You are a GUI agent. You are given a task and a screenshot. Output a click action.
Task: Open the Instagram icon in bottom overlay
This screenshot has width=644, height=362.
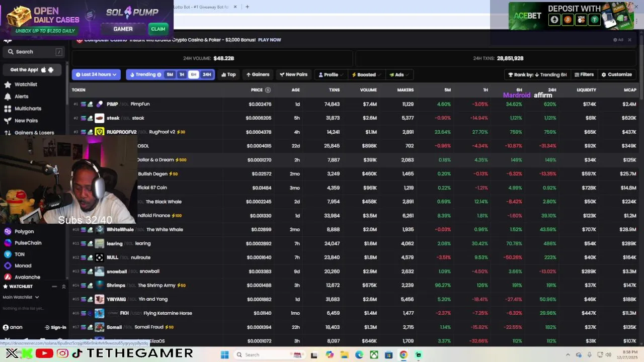point(62,354)
